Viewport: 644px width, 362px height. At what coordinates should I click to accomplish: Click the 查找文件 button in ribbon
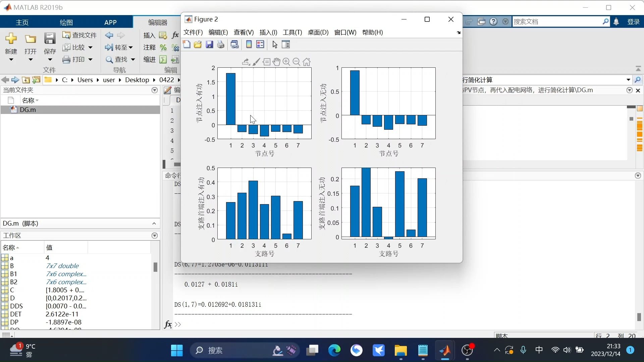point(80,35)
